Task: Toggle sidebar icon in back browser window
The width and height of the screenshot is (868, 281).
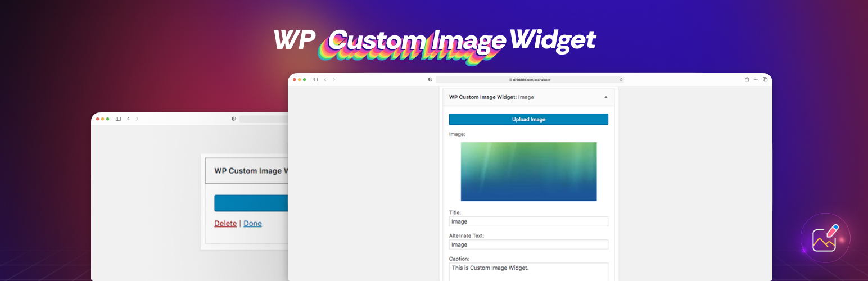Action: tap(118, 119)
